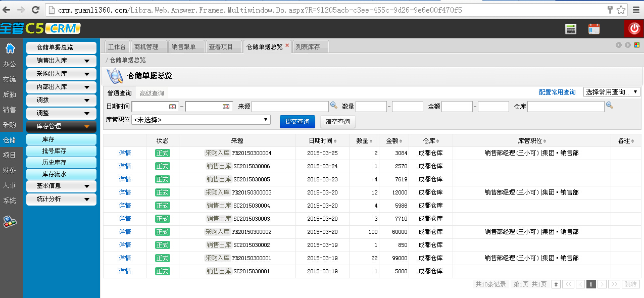The height and width of the screenshot is (298, 644).
Task: Click the red power logout button
Action: (634, 29)
